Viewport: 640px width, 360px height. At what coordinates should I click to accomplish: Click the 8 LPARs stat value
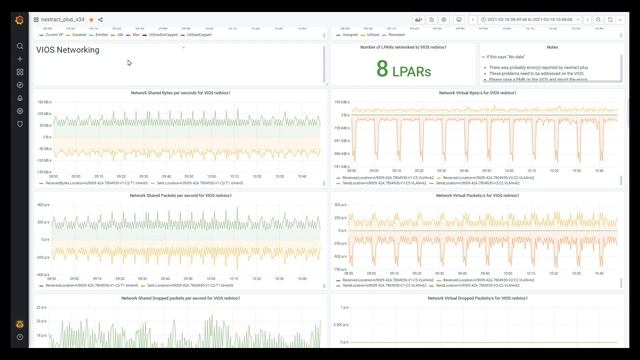(403, 69)
